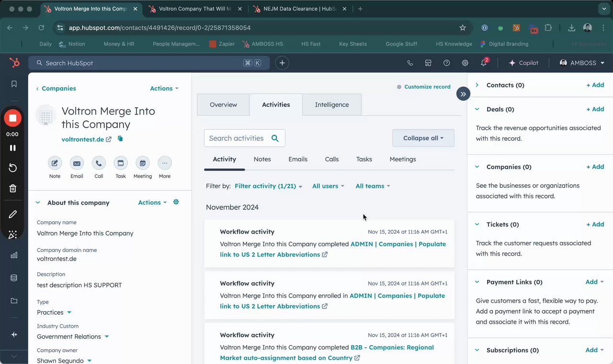Click the create plus button next to search
613x364 pixels.
tap(282, 63)
